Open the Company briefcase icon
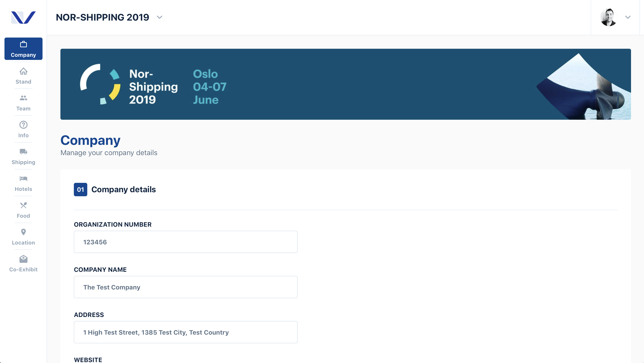 click(x=23, y=44)
